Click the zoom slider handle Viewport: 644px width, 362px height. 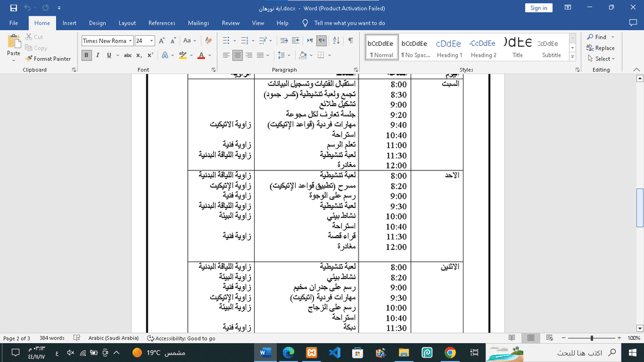[x=592, y=337]
